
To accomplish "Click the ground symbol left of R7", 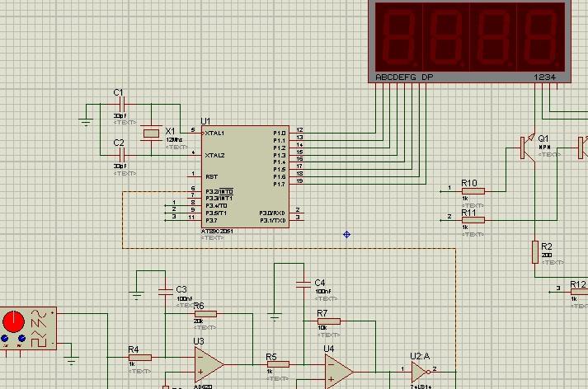I will (x=275, y=317).
